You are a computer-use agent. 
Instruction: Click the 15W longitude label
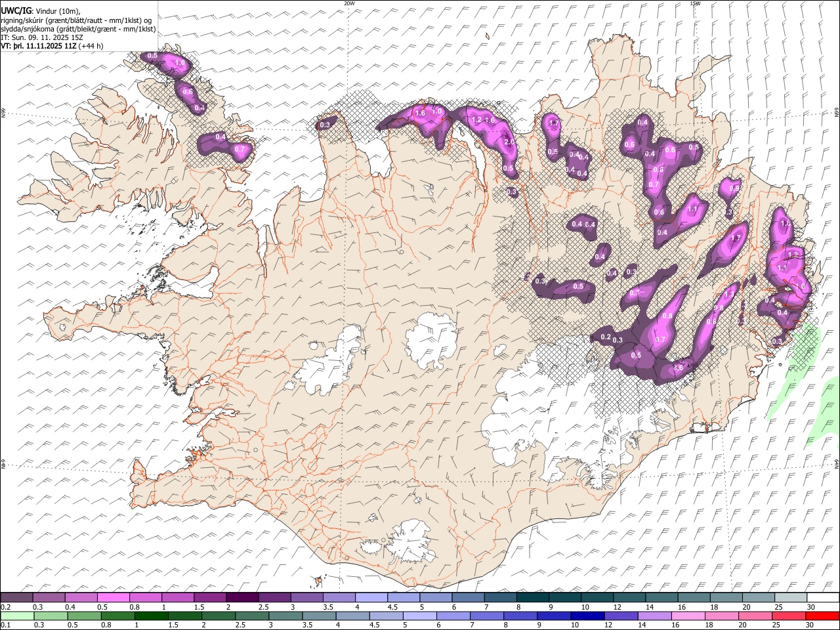695,3
